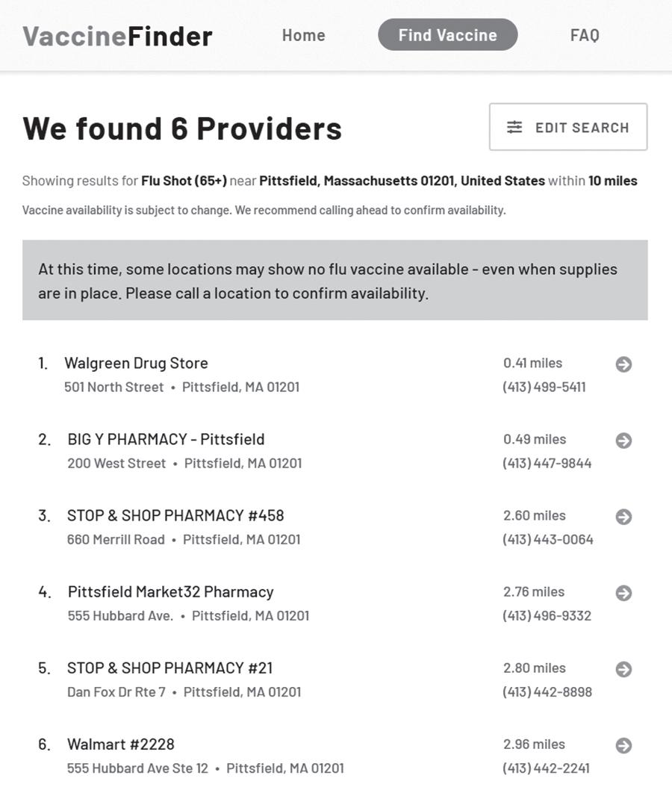Call Walgreen at (413) 499-5411
Image resolution: width=672 pixels, height=793 pixels.
click(544, 388)
